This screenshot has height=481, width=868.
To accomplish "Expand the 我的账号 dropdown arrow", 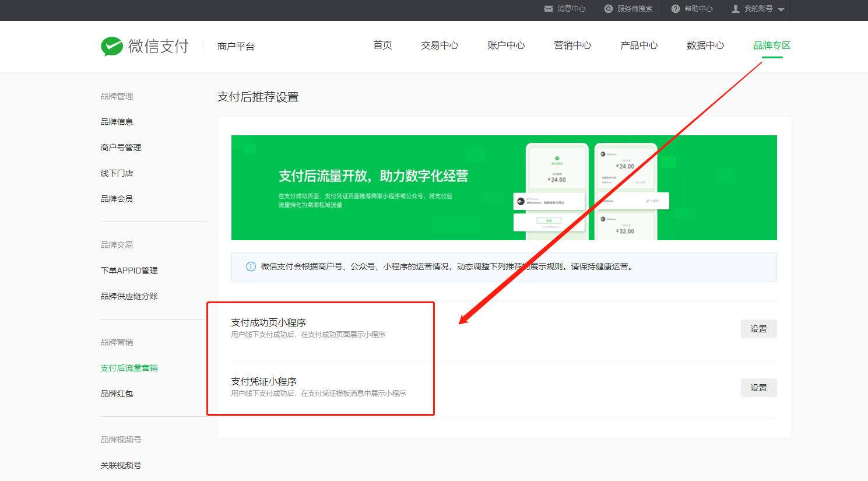I will (781, 10).
